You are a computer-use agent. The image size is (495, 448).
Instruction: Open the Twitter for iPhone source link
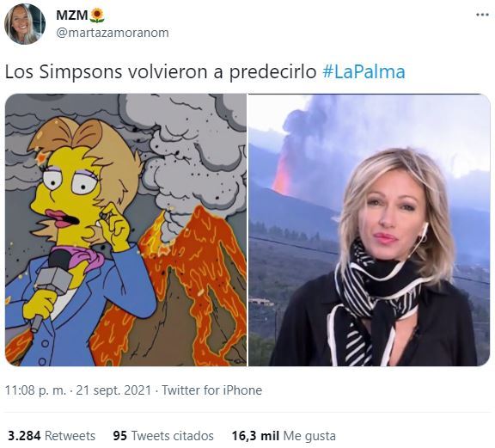211,390
